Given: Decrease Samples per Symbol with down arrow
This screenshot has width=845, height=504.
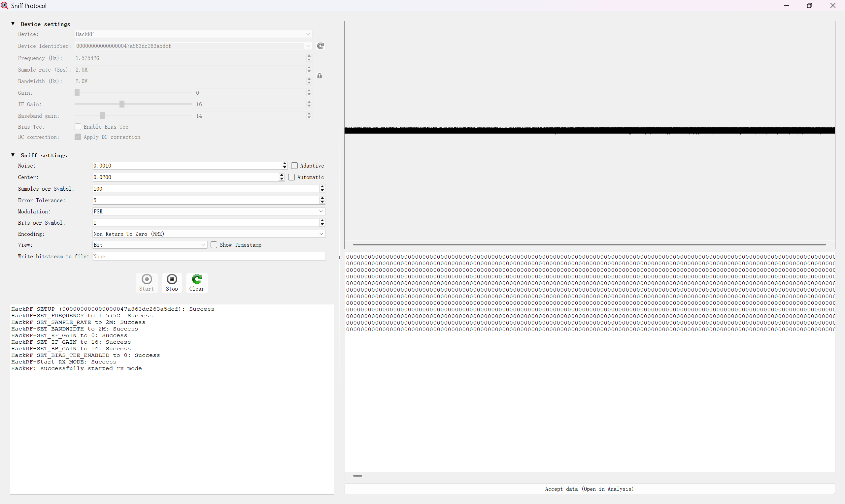Looking at the screenshot, I should [x=322, y=191].
